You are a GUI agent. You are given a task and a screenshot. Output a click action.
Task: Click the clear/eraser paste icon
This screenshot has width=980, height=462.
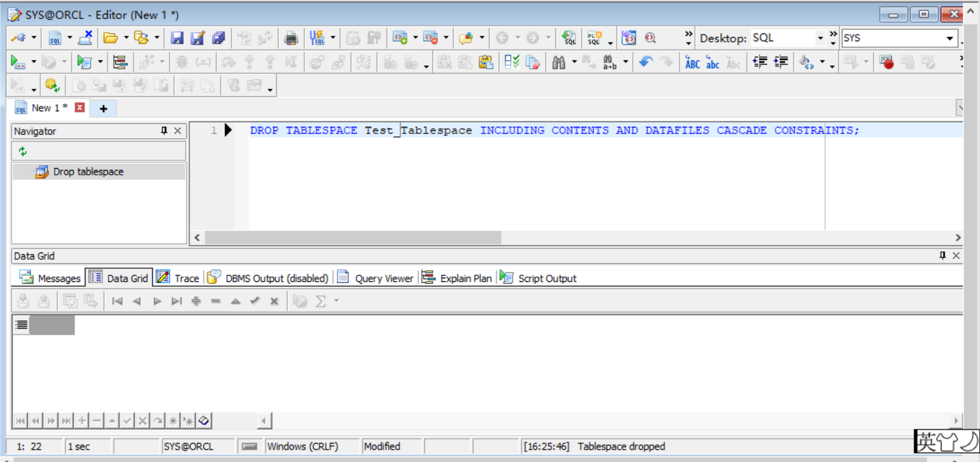pos(533,62)
